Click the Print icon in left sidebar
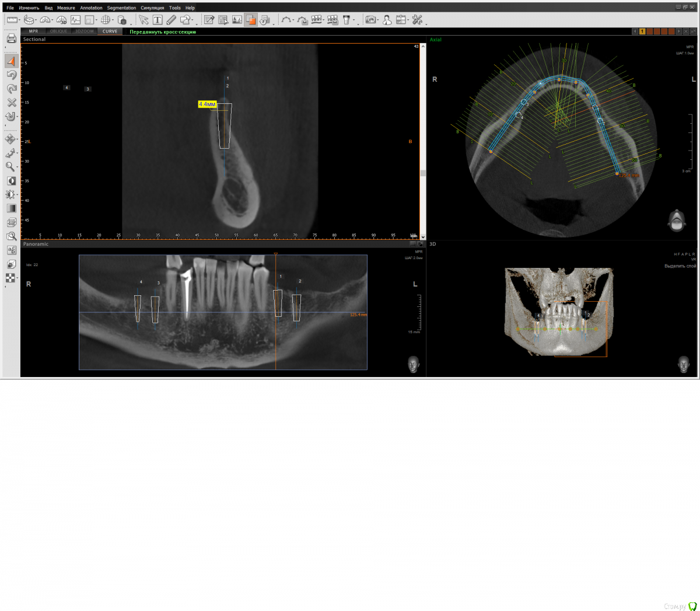 pos(11,39)
